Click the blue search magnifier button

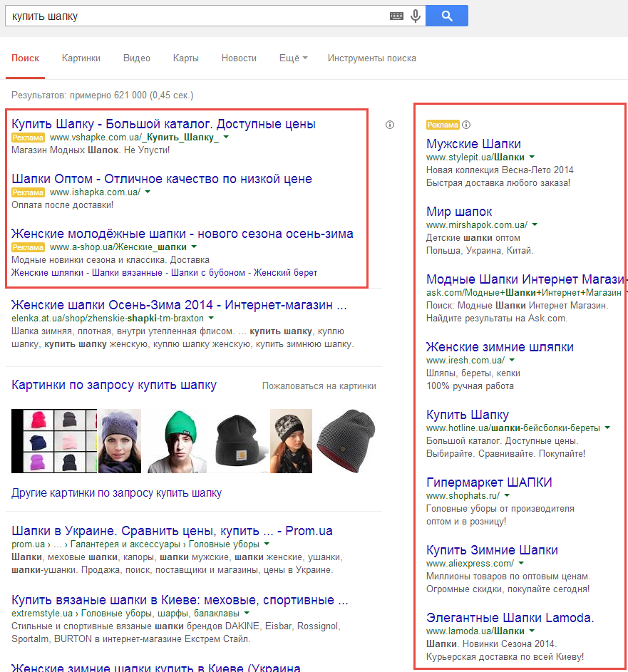pyautogui.click(x=447, y=16)
